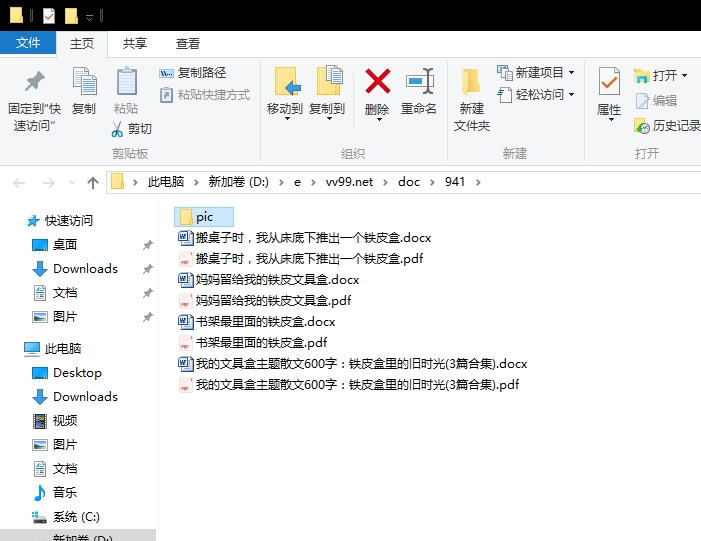Expand the Delete (删除) dropdown arrow
This screenshot has height=541, width=701.
point(379,119)
